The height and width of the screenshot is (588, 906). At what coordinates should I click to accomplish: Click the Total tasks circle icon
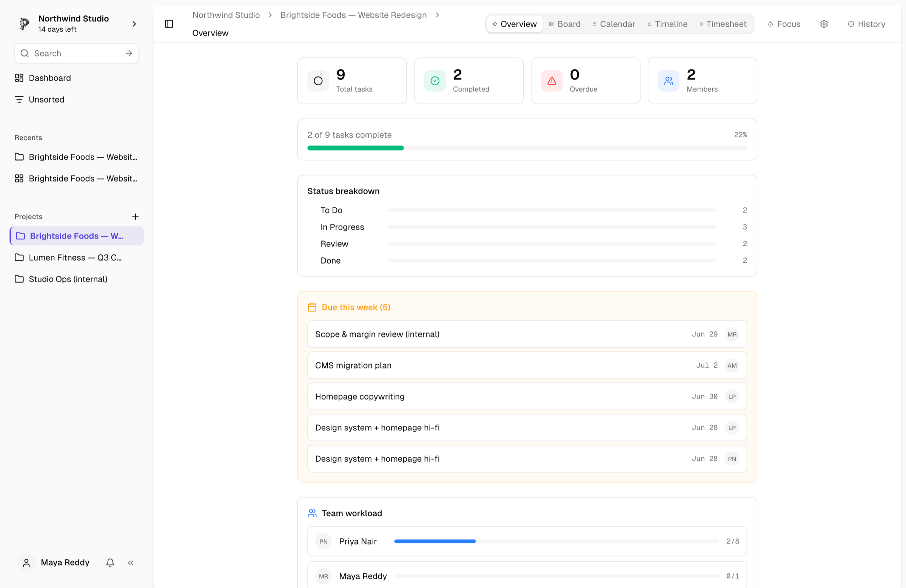318,81
